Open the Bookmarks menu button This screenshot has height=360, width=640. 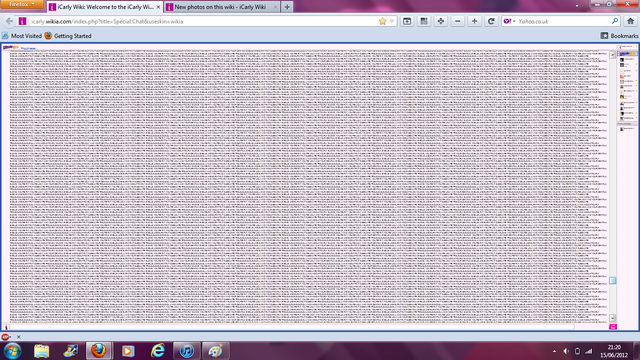[620, 36]
